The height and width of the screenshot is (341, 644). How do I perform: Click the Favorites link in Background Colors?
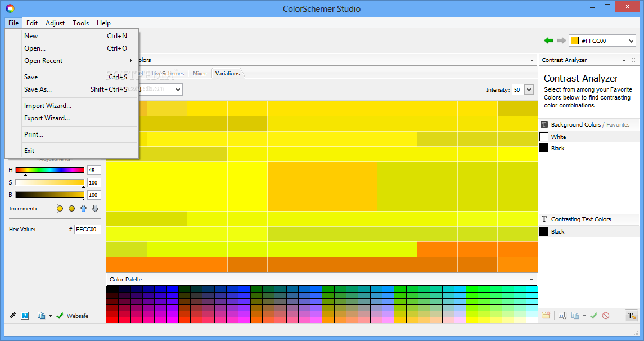(618, 124)
